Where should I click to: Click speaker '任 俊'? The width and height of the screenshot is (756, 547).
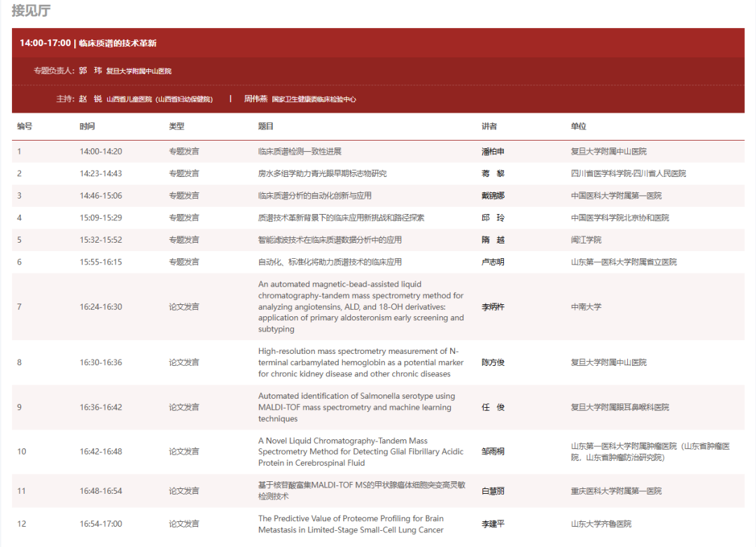(x=493, y=407)
